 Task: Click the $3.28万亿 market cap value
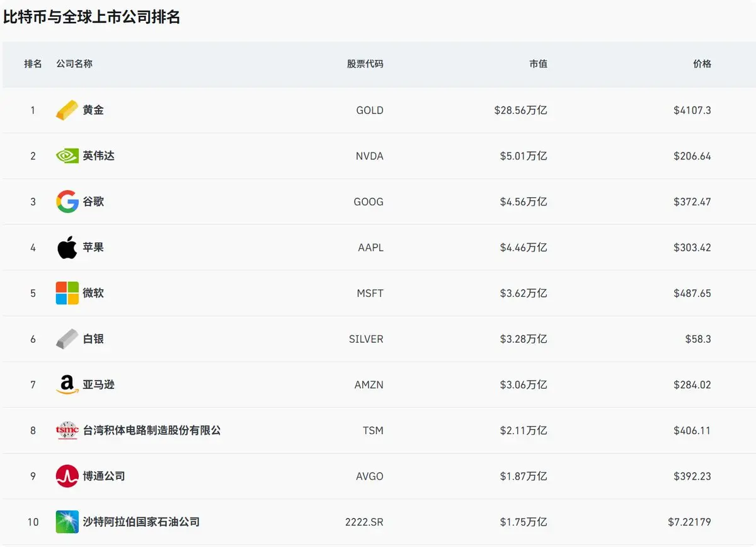(x=524, y=339)
